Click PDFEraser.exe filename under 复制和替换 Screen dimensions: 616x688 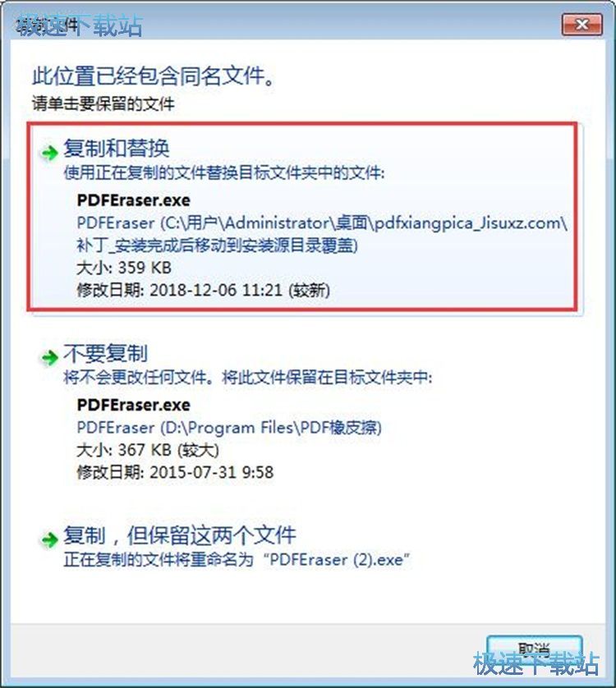(x=134, y=200)
